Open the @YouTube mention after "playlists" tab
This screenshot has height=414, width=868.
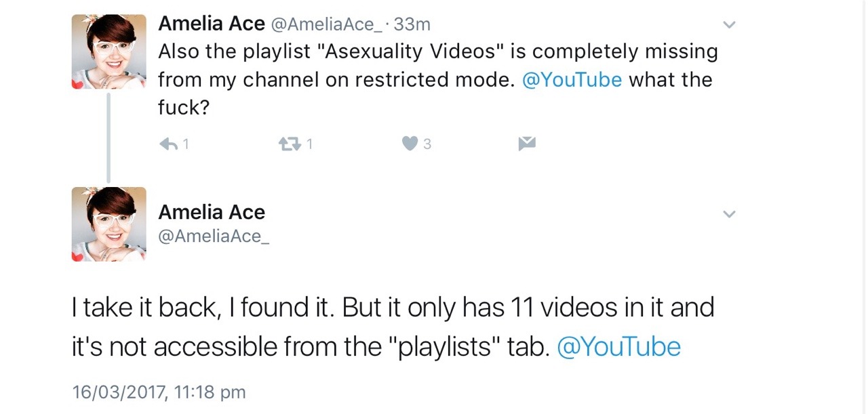point(618,347)
